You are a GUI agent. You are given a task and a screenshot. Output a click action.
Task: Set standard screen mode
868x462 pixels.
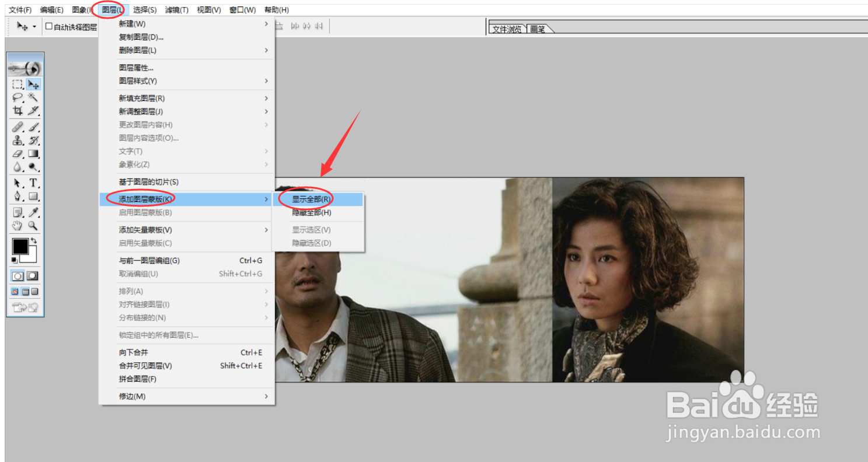tap(15, 292)
